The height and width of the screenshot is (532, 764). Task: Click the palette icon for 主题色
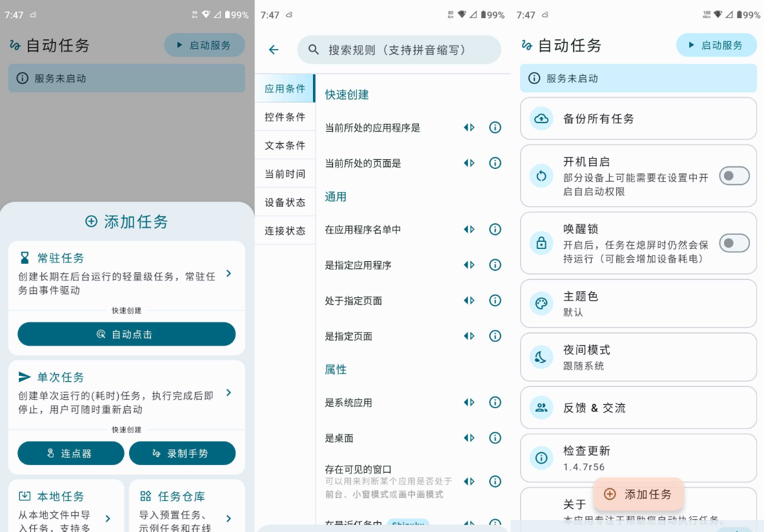[x=541, y=304]
